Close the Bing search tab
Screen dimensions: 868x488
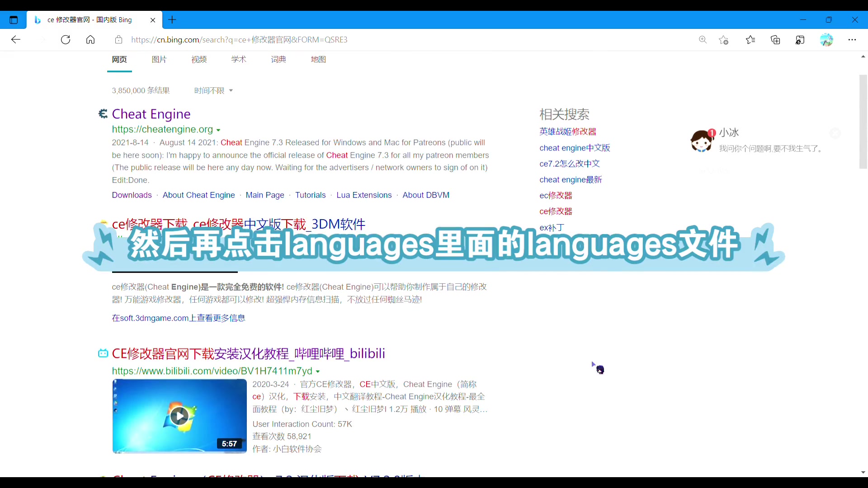(x=153, y=20)
